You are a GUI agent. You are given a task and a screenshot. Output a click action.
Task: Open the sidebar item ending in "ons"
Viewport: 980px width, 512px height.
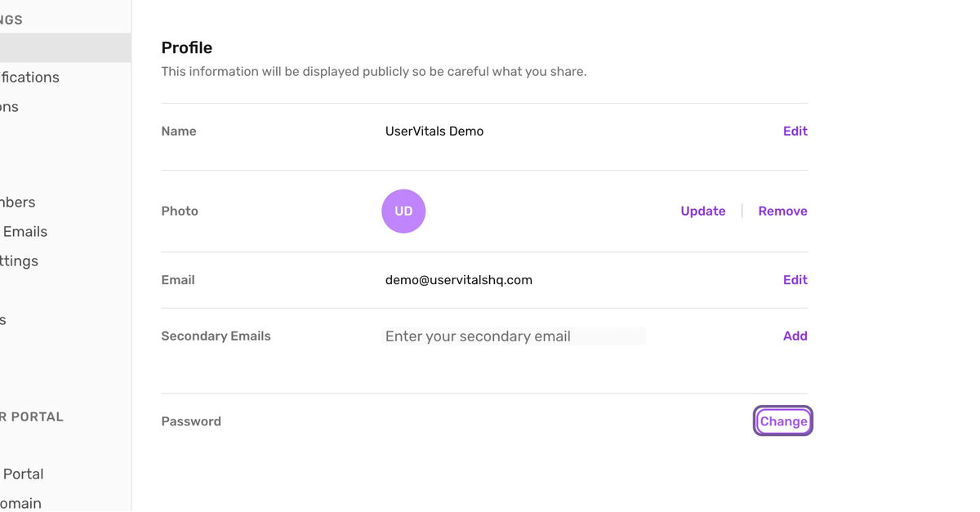(x=10, y=106)
